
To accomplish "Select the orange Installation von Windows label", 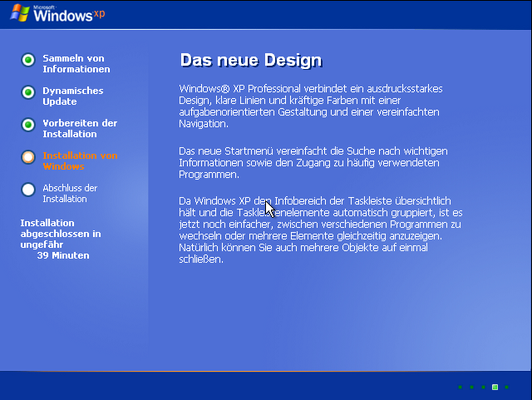I will click(80, 161).
